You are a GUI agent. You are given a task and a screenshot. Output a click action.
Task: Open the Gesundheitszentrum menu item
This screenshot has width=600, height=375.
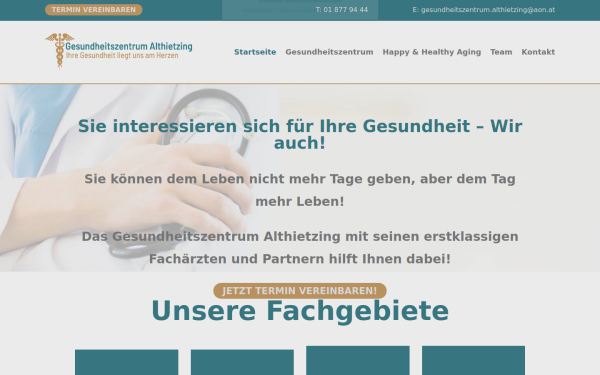329,52
